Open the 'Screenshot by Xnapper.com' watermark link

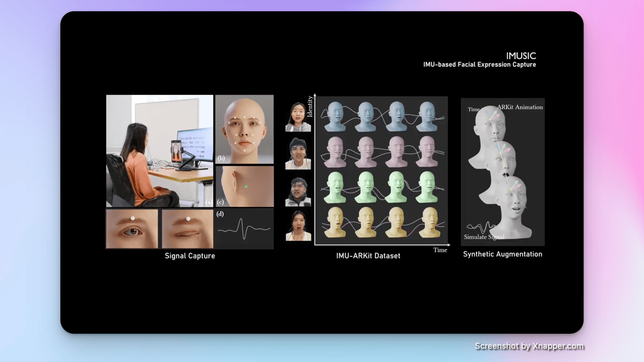coord(529,346)
